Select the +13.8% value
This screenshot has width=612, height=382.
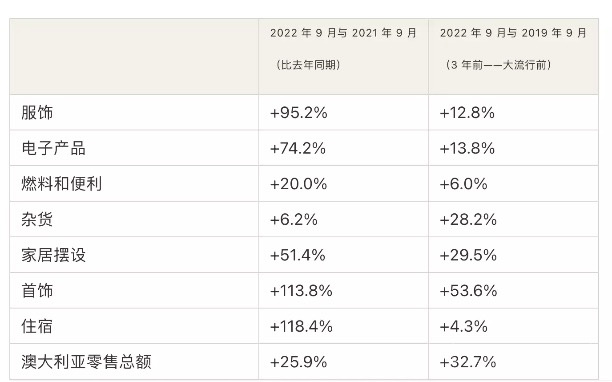[x=467, y=149]
